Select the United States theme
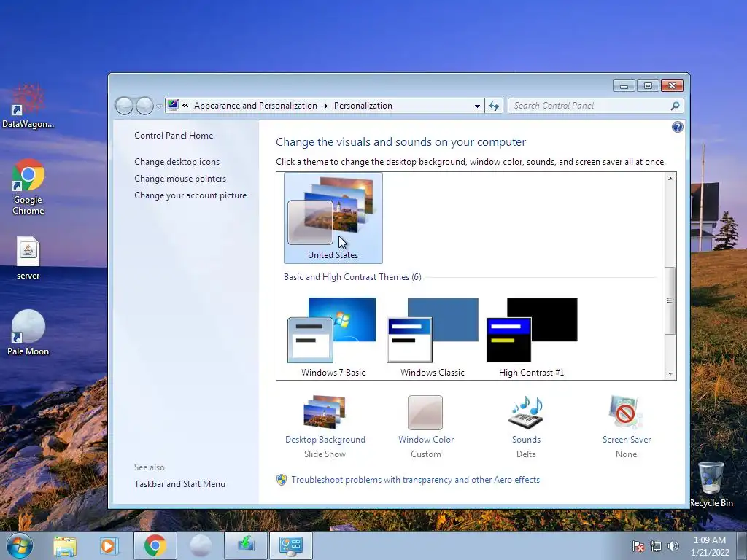 point(333,217)
